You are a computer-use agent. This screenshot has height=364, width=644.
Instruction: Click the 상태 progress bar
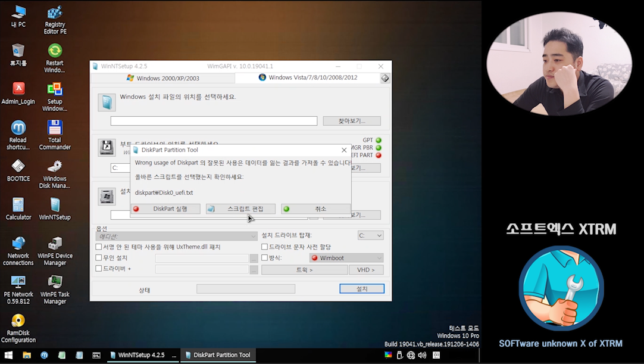[246, 289]
